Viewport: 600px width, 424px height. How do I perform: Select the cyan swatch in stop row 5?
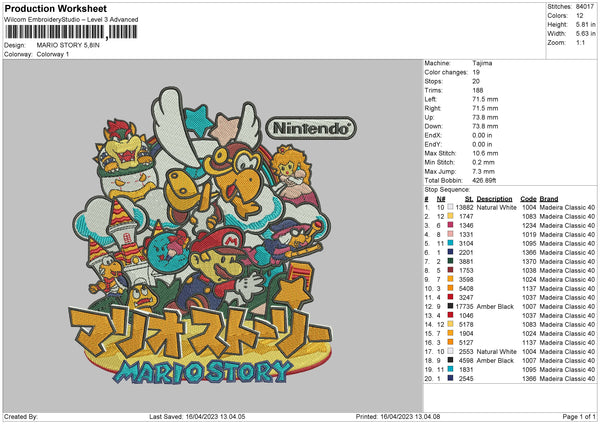[450, 243]
